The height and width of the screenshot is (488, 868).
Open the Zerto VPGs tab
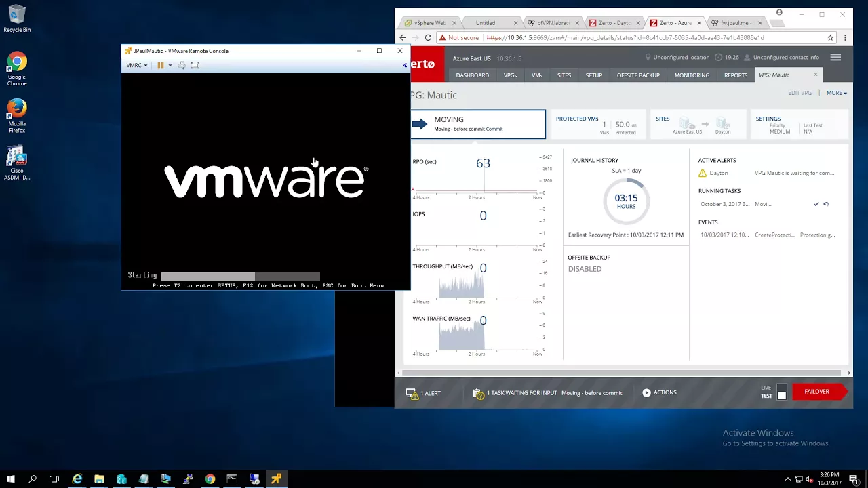click(510, 75)
